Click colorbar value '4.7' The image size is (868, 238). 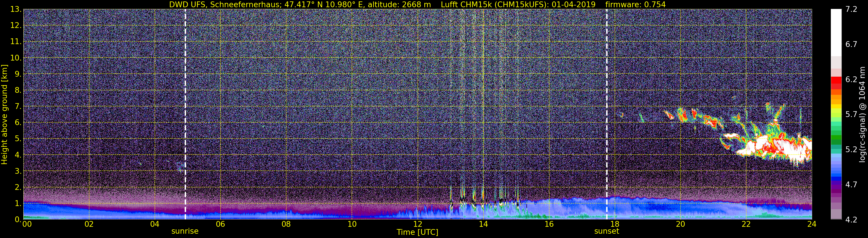click(851, 184)
